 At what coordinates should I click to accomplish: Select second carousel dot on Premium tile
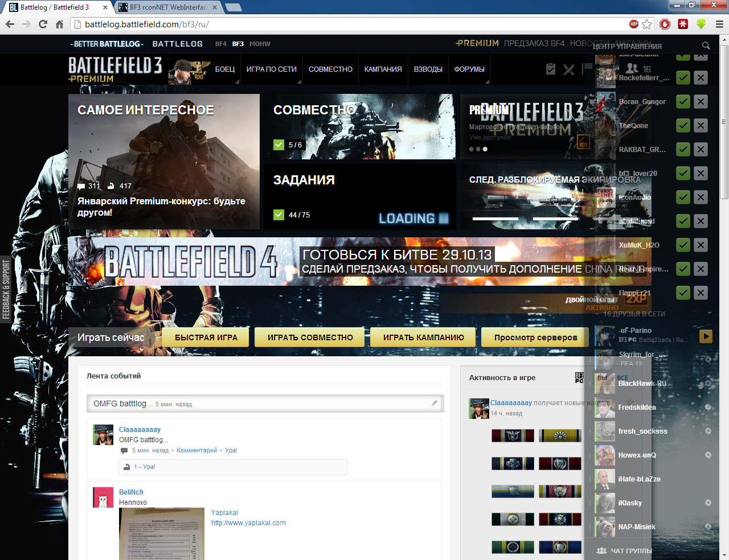tap(478, 149)
